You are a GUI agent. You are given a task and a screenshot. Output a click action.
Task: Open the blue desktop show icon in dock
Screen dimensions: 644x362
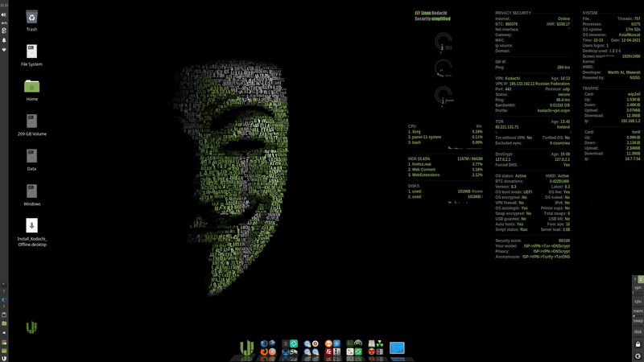tap(397, 348)
